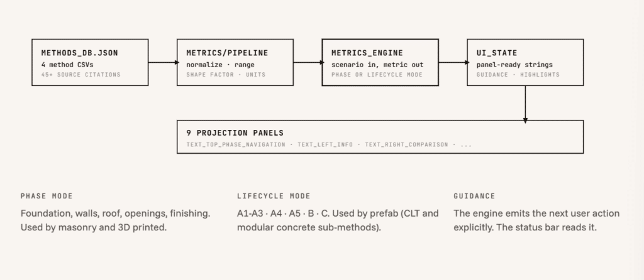Select the UI_STATE box

coord(525,62)
